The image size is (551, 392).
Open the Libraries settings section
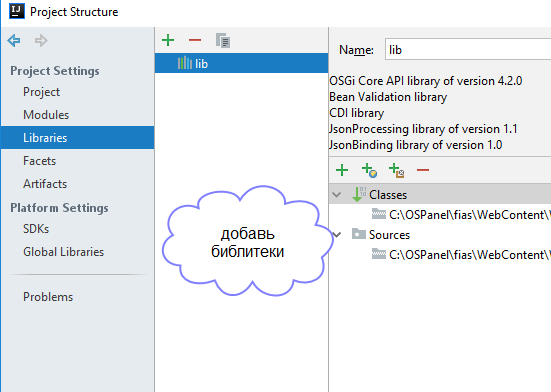78,138
